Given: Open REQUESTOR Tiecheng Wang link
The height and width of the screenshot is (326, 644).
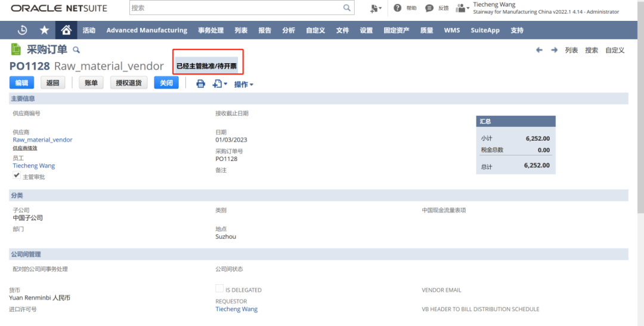Looking at the screenshot, I should [237, 309].
